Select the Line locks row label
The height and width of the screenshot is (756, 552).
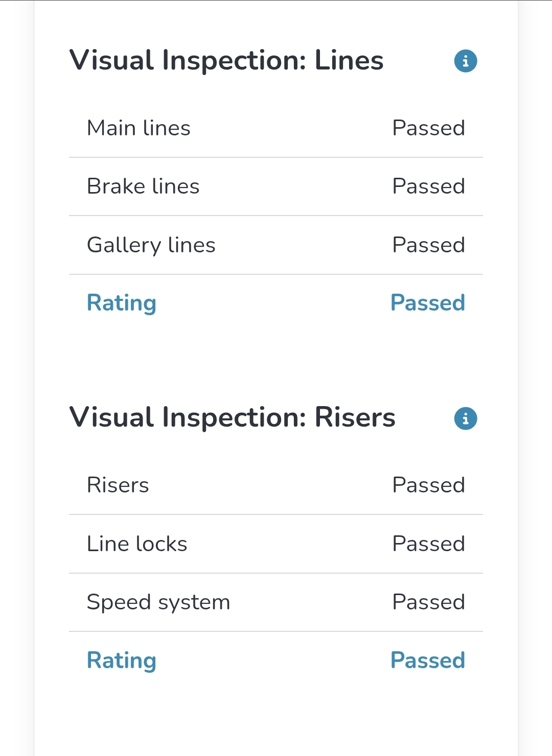(137, 544)
